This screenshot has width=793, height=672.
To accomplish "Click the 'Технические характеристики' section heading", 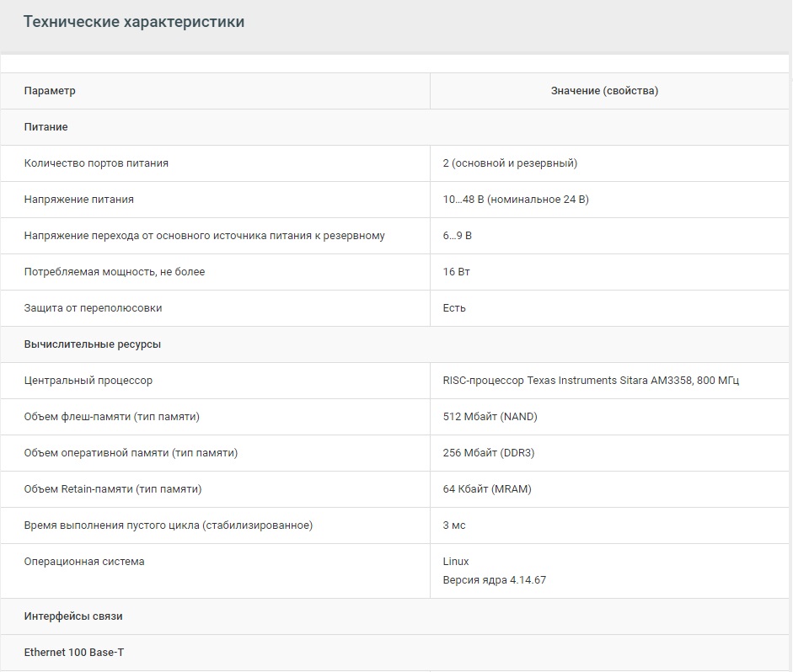I will click(134, 22).
